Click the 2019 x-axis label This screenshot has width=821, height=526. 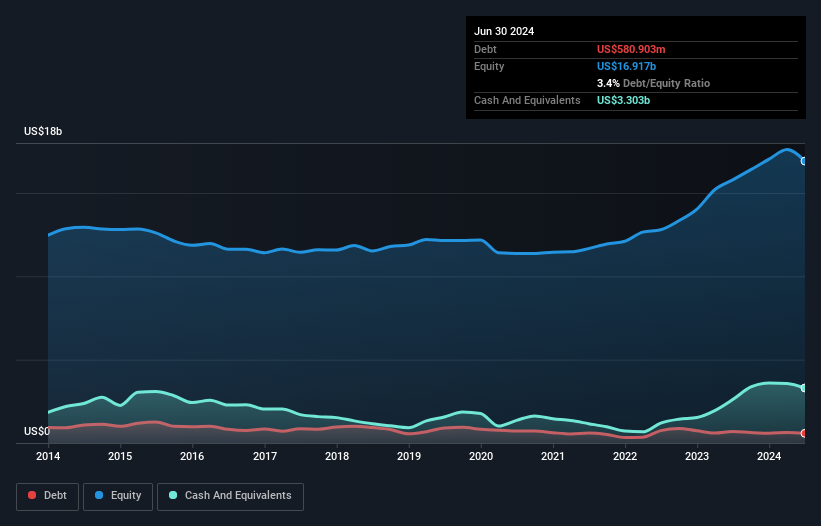409,456
